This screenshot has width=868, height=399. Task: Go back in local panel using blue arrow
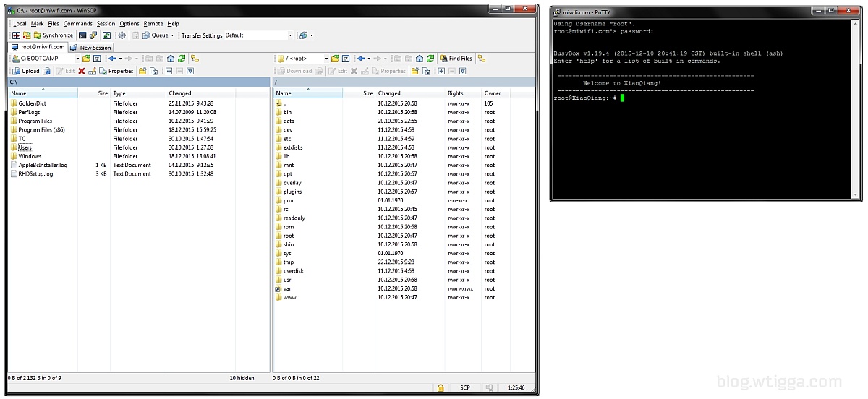pyautogui.click(x=113, y=59)
